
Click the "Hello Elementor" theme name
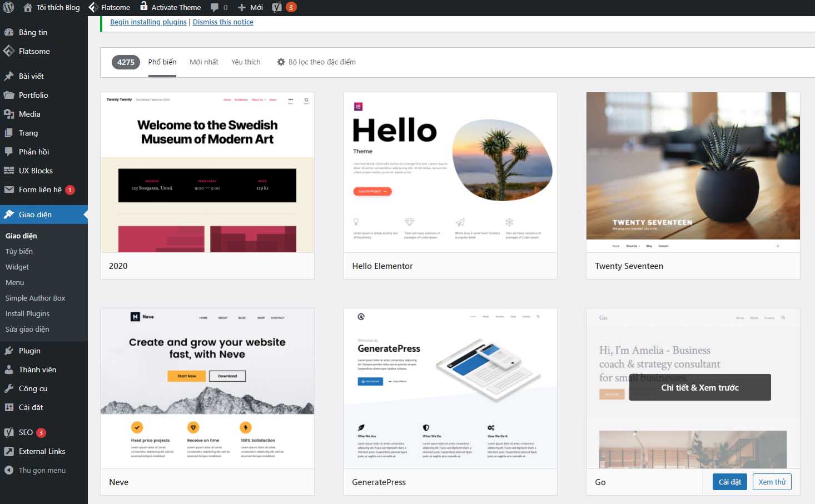coord(382,266)
